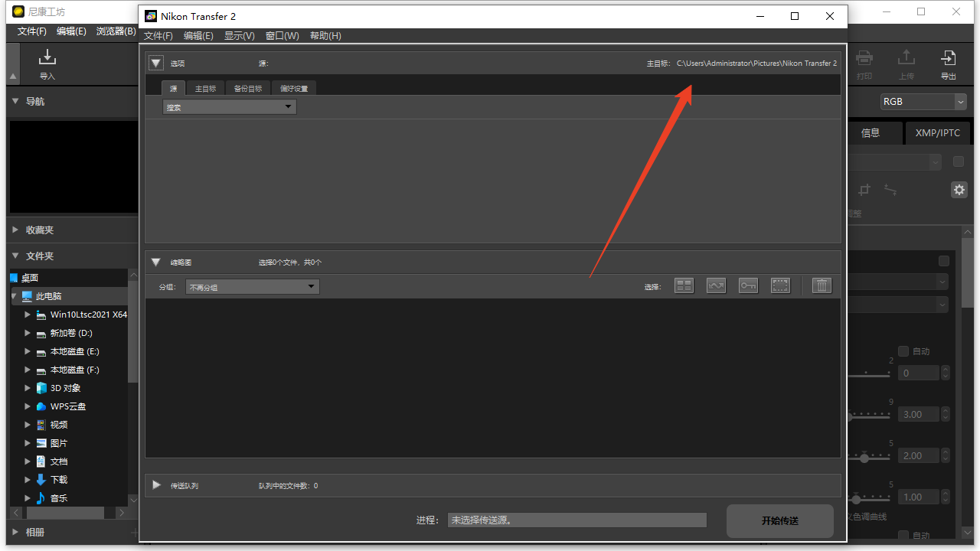980x551 pixels.
Task: Enable the 自动 checkbox above value 0
Action: pos(903,351)
